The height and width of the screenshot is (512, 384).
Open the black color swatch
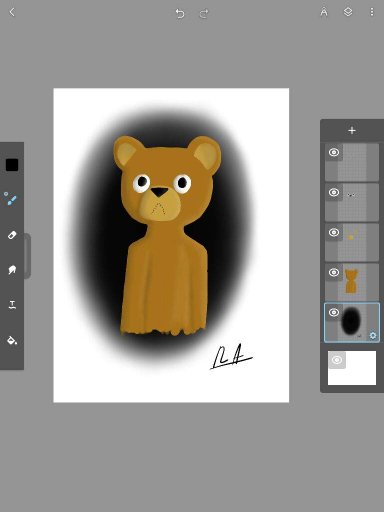[x=12, y=165]
